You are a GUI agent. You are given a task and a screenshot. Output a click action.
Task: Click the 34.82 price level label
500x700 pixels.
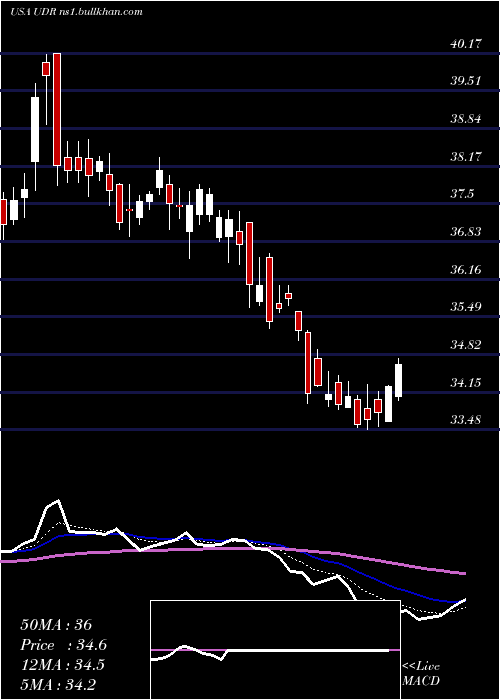point(466,345)
